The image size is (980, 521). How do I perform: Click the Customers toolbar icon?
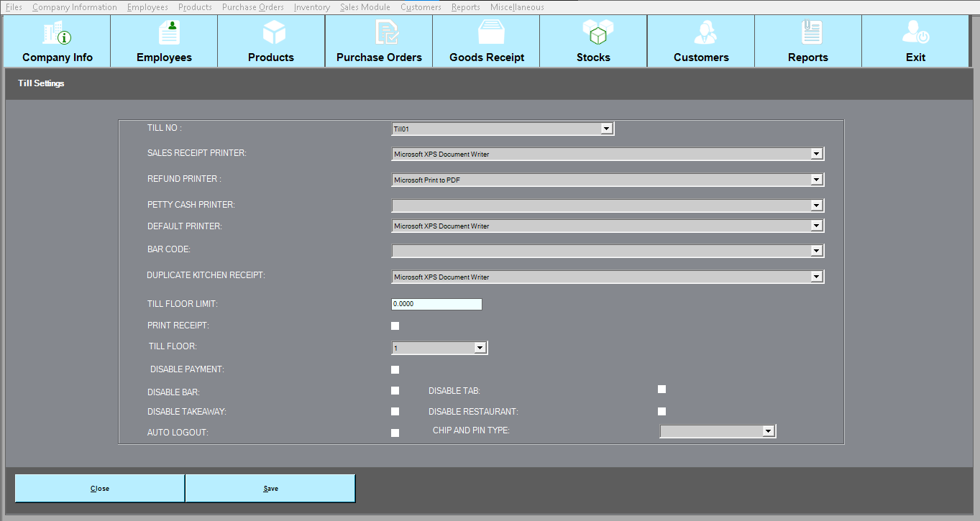tap(701, 34)
